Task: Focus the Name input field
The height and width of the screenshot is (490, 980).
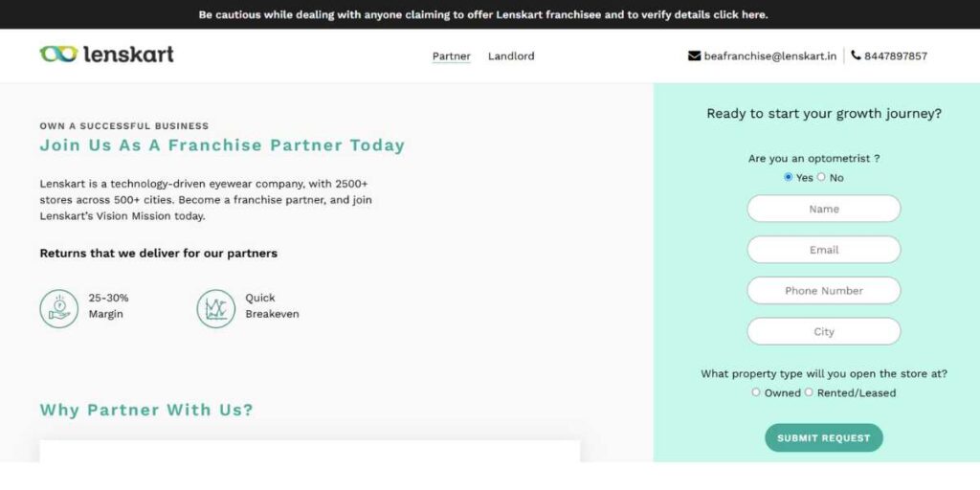Action: click(824, 209)
